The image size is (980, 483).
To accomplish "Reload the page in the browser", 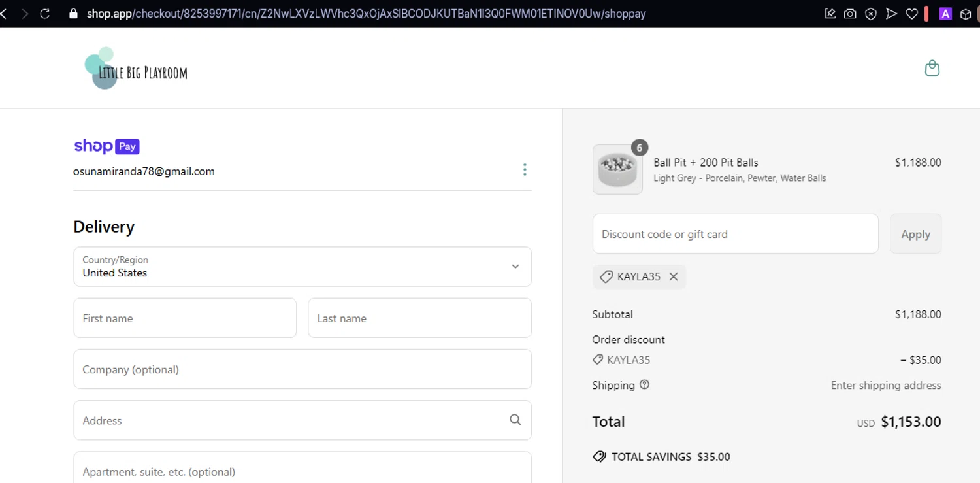I will pyautogui.click(x=45, y=14).
